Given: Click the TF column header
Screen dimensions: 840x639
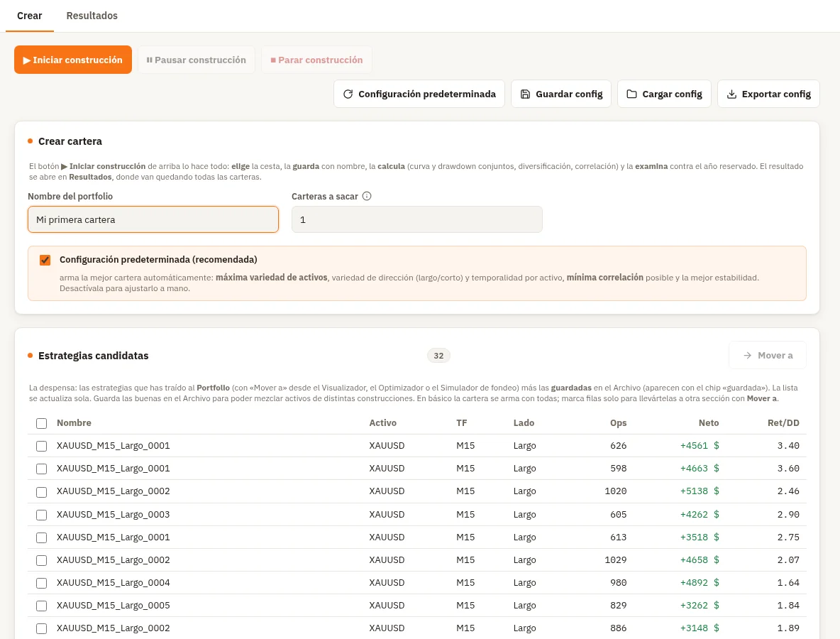Looking at the screenshot, I should click(x=462, y=423).
